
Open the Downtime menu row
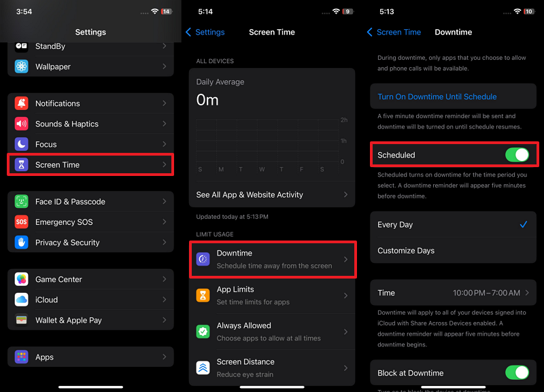273,260
